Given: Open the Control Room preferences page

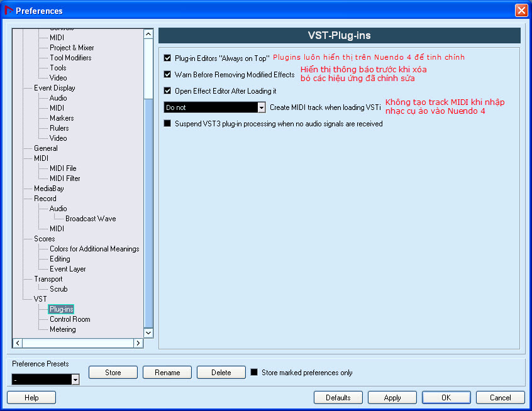Looking at the screenshot, I should (70, 319).
